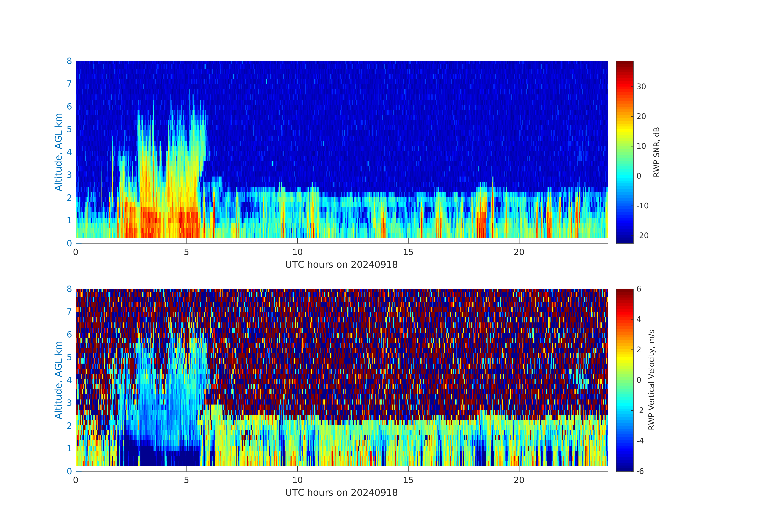Click the RWP SNR colorbar in top plot

click(x=624, y=152)
